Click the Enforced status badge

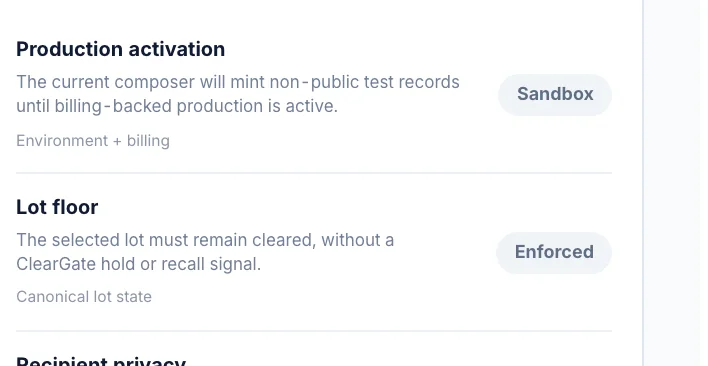[554, 253]
